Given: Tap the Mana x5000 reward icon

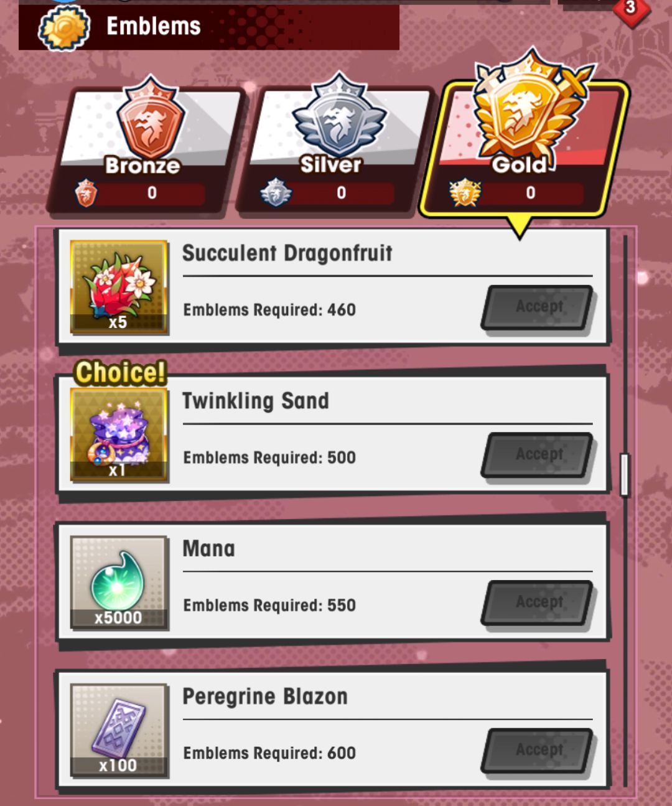Looking at the screenshot, I should pos(118,582).
